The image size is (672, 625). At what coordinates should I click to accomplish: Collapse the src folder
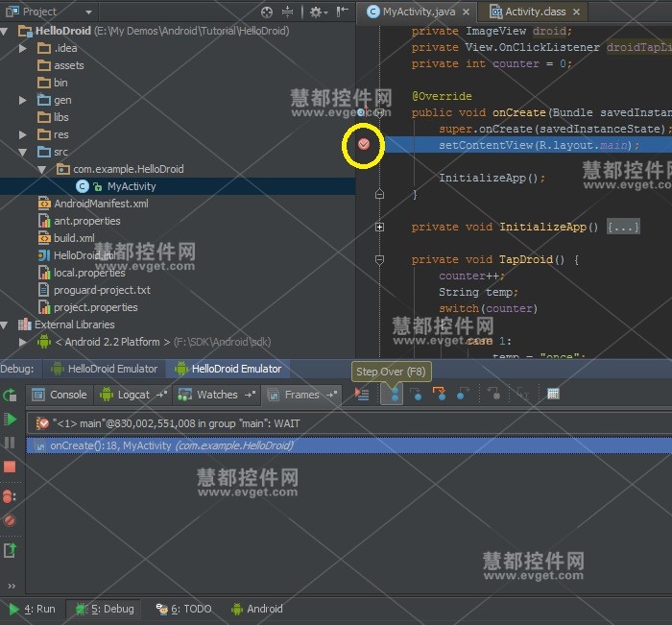coord(23,153)
